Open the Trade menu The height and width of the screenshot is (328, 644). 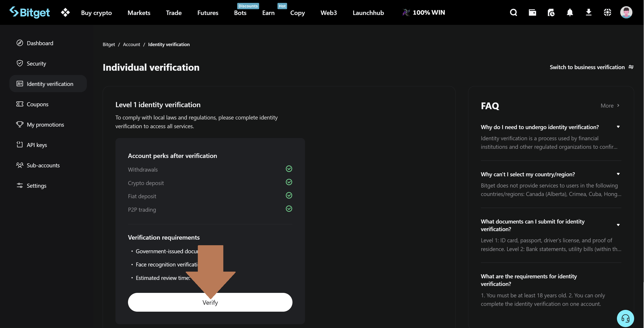[174, 13]
